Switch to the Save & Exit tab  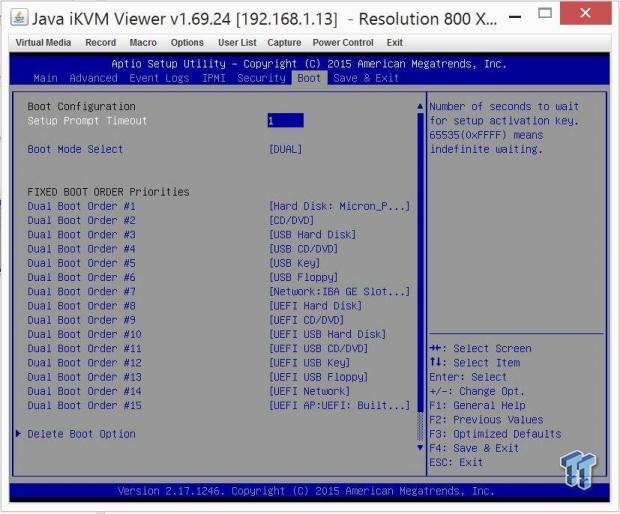tap(366, 78)
